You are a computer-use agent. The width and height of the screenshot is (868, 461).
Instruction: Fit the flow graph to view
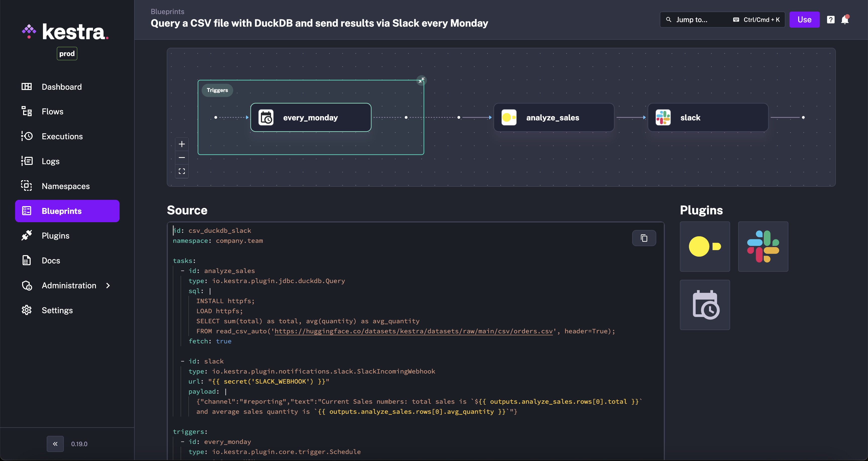coord(182,171)
